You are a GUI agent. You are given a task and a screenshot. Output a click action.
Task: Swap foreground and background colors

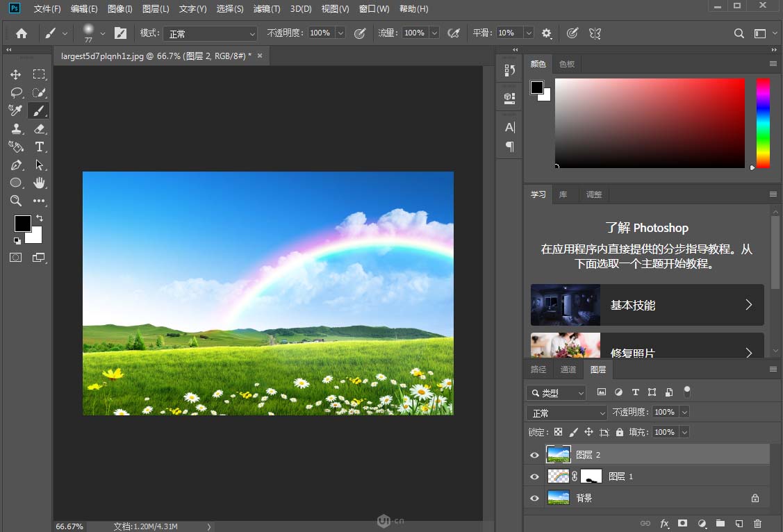[40, 218]
